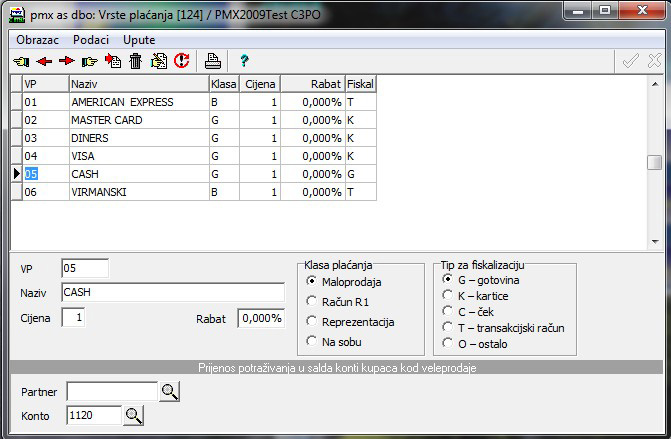Click the red right arrow next record
The width and height of the screenshot is (671, 439).
coord(67,61)
